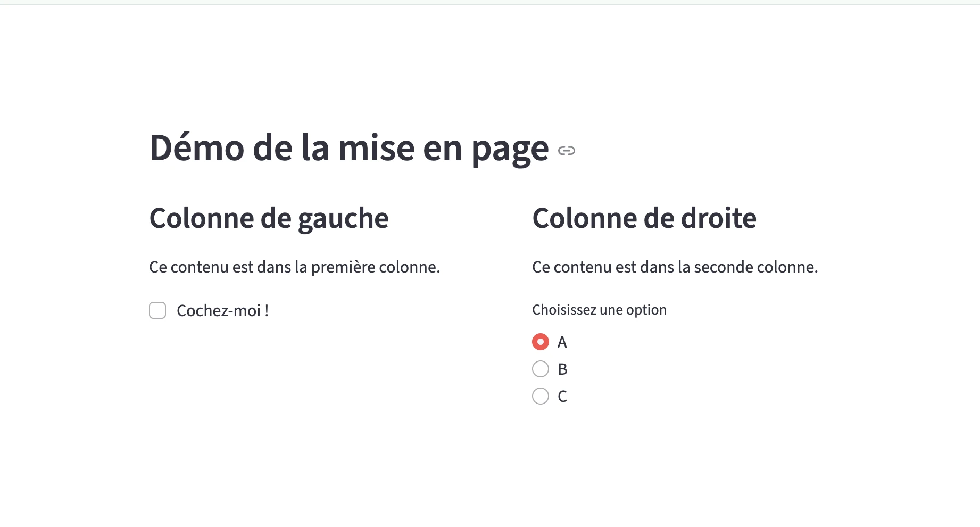Click the letter C option label
The height and width of the screenshot is (527, 980).
562,397
